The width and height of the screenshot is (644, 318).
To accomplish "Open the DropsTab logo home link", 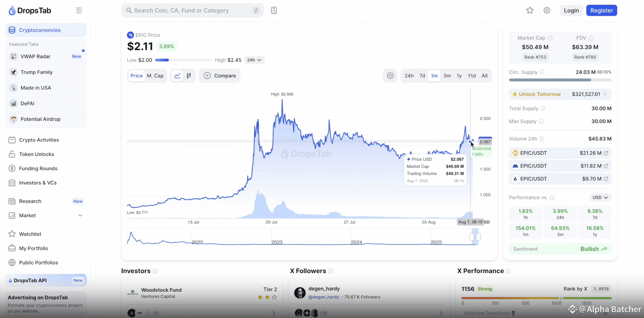I will click(x=30, y=10).
